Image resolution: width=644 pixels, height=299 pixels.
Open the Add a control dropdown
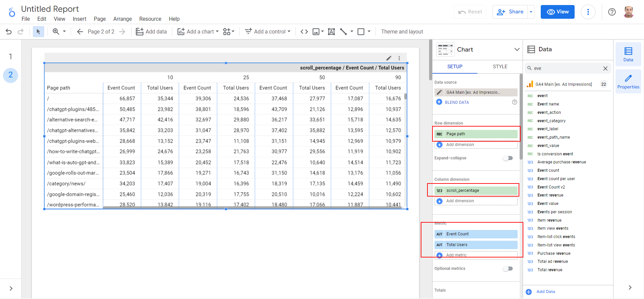coord(268,31)
